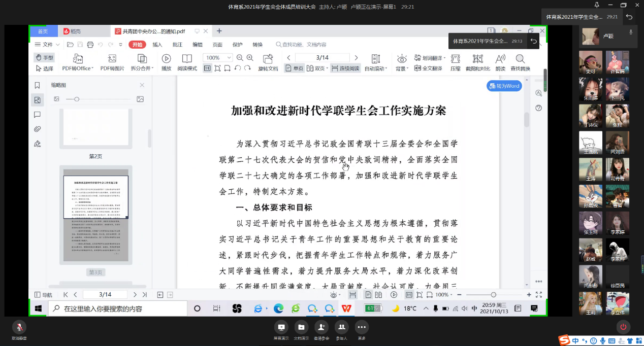Click the 压缩 compress tool
Viewport: 644px width, 346px height.
[x=455, y=58]
